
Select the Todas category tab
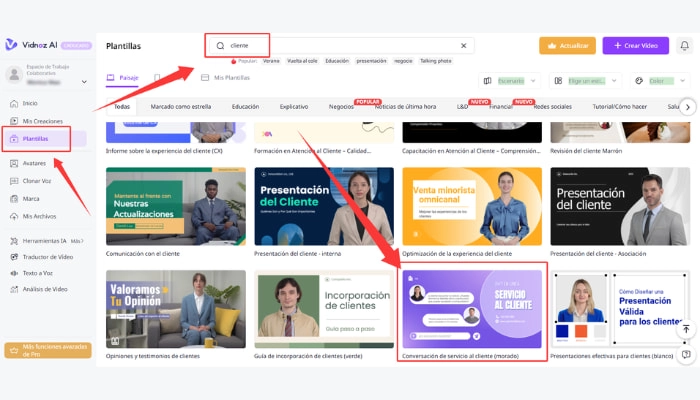pos(122,107)
